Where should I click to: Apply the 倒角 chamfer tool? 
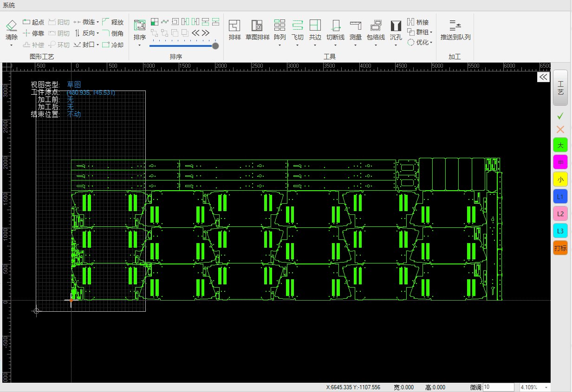(x=113, y=33)
